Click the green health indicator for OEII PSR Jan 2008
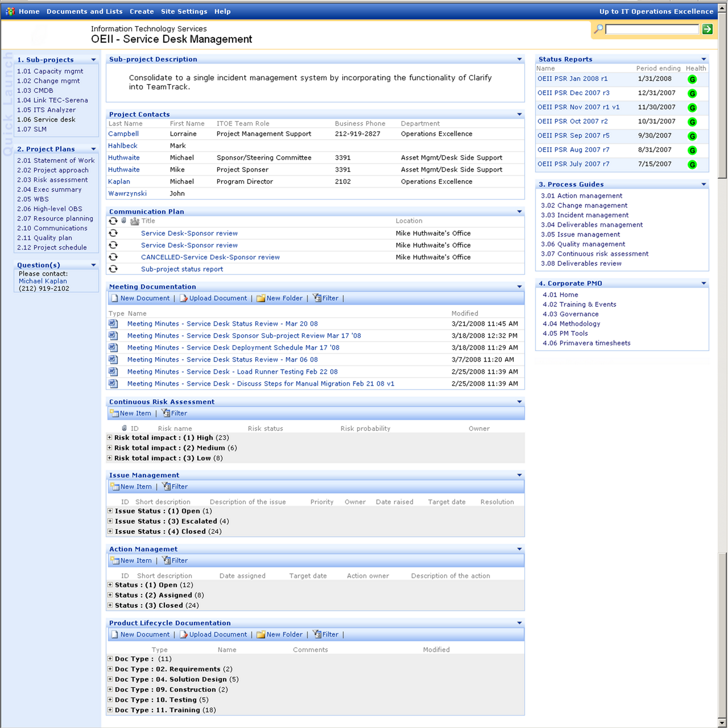This screenshot has height=728, width=728. pos(692,79)
